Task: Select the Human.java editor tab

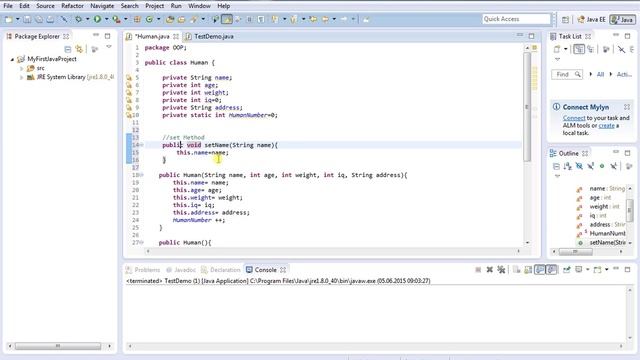Action: [x=152, y=36]
